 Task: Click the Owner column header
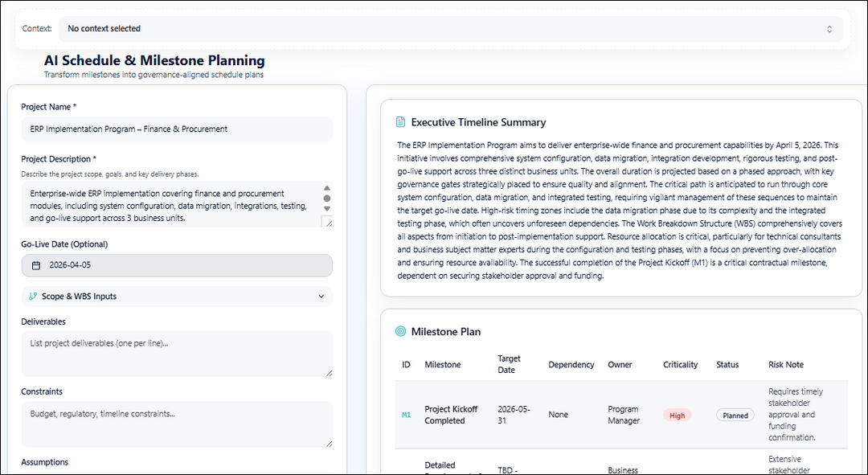click(620, 364)
